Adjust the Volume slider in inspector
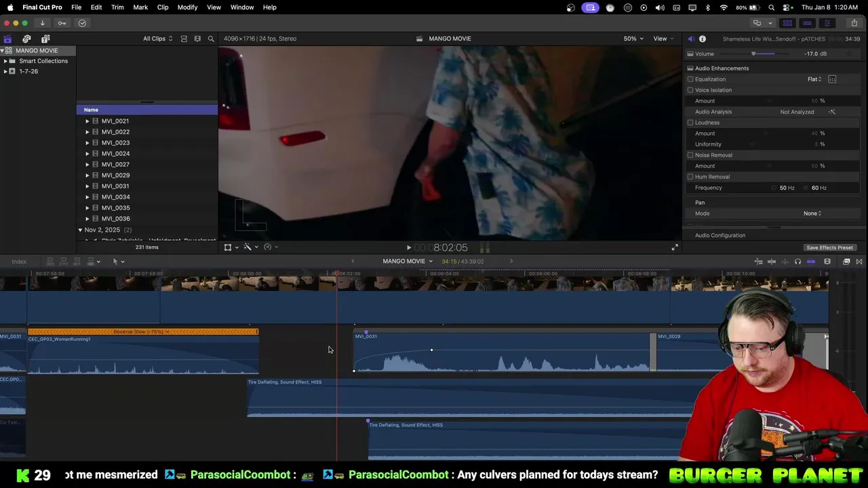The image size is (868, 488). click(753, 54)
